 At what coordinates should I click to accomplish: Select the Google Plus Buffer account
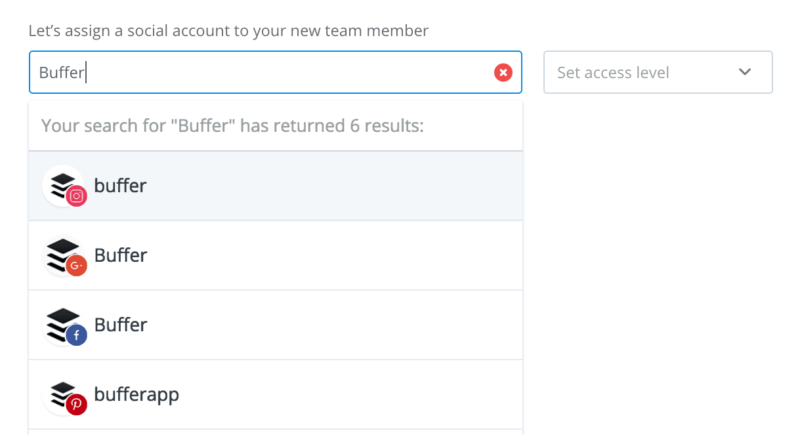276,255
